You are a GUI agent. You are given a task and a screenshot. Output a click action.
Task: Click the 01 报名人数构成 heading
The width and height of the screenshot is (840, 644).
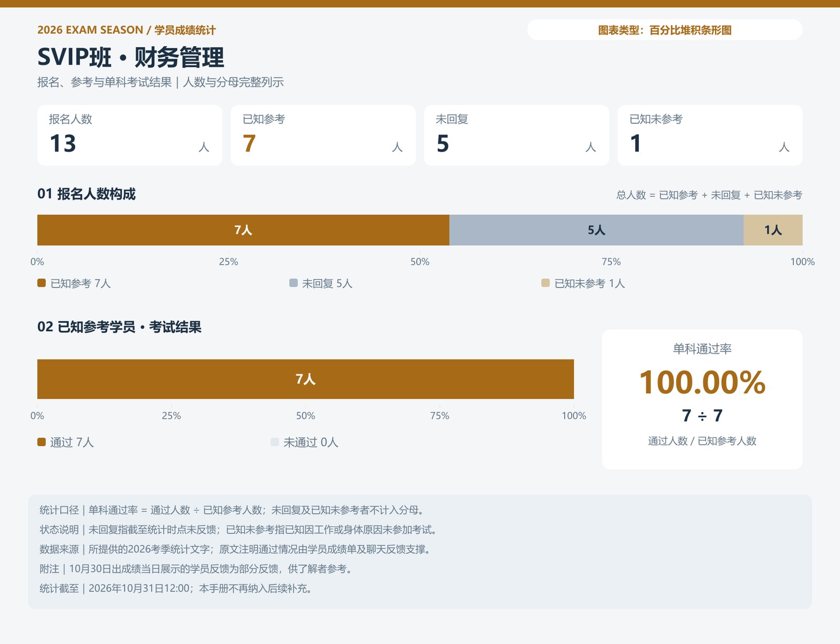87,194
